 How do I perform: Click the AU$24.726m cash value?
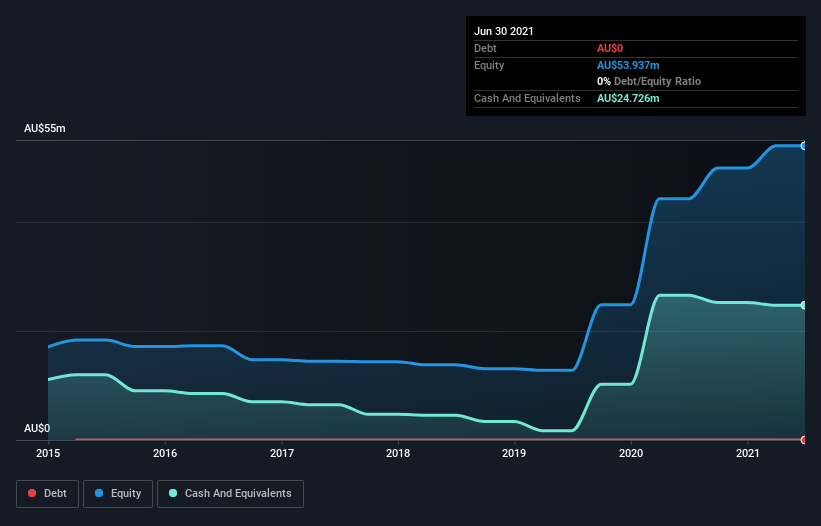628,98
